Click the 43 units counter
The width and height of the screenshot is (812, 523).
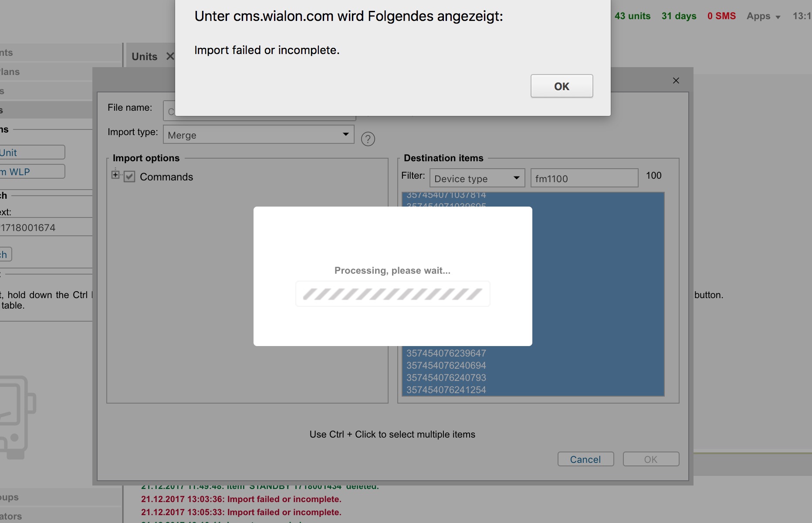(632, 16)
